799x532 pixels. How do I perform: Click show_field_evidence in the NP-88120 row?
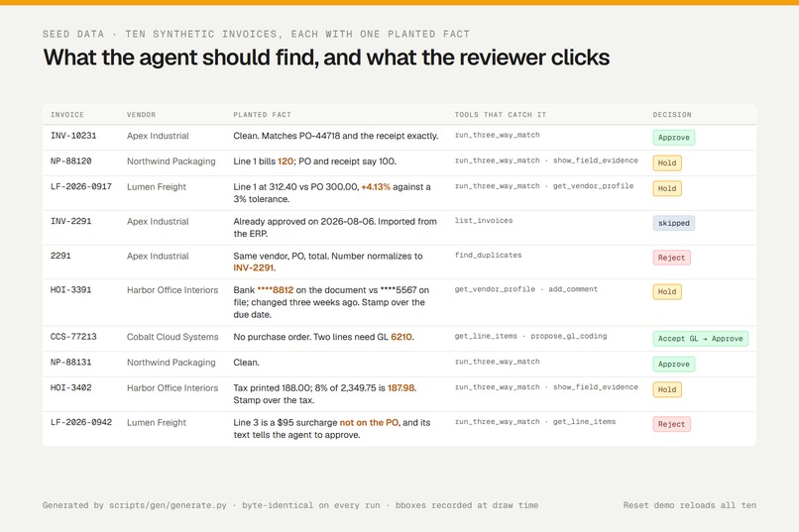[596, 160]
